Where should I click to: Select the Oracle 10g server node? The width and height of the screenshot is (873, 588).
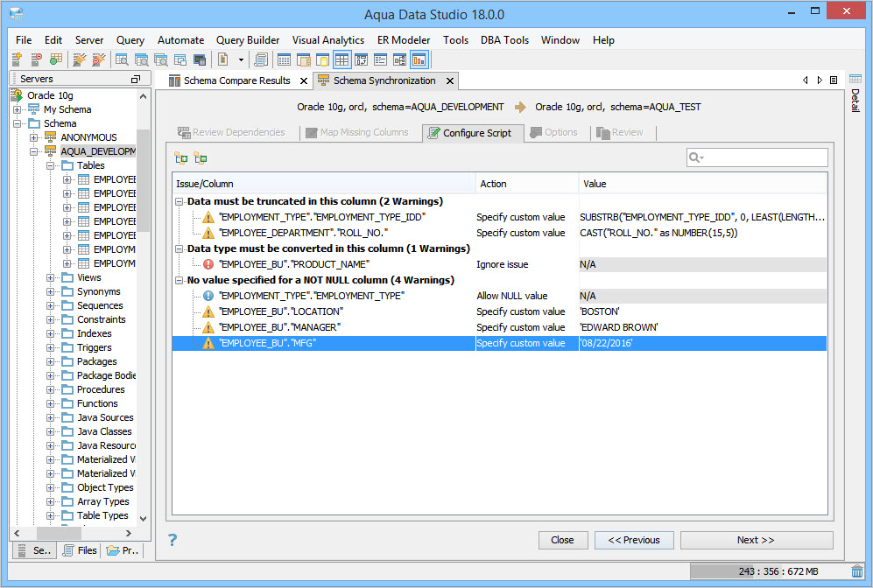[x=50, y=95]
